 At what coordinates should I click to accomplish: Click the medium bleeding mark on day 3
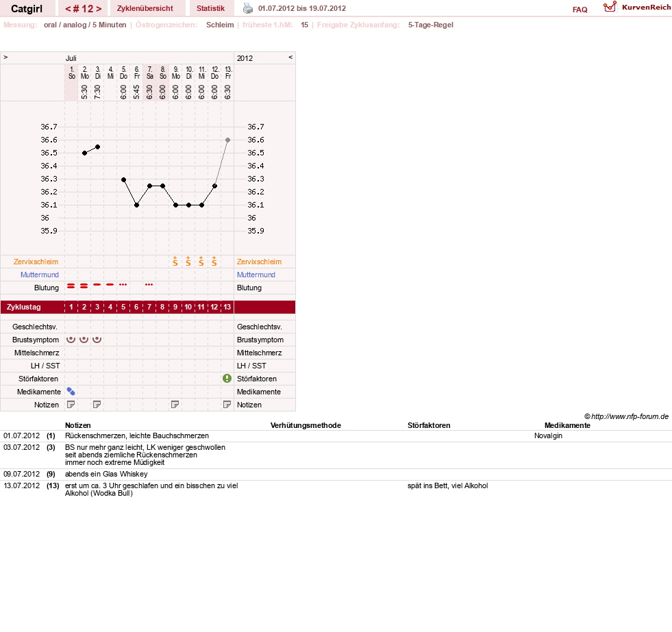click(x=97, y=285)
